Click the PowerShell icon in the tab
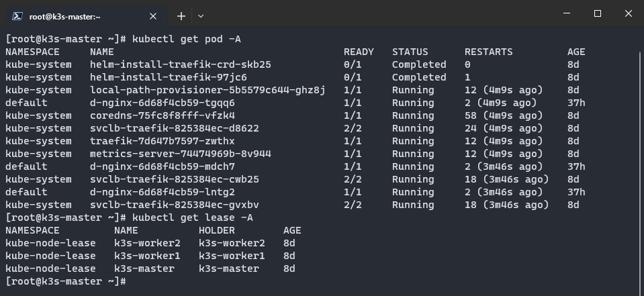Viewport: 644px width, 296px height. [x=18, y=16]
